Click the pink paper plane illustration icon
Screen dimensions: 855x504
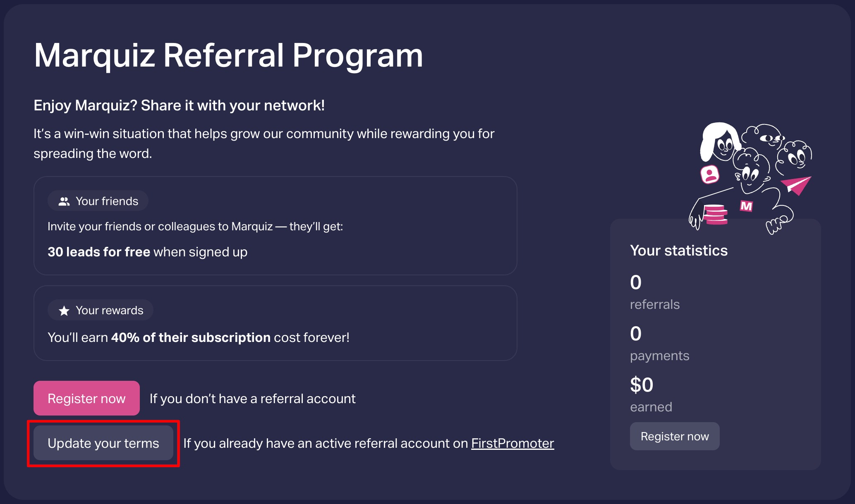[x=797, y=185]
